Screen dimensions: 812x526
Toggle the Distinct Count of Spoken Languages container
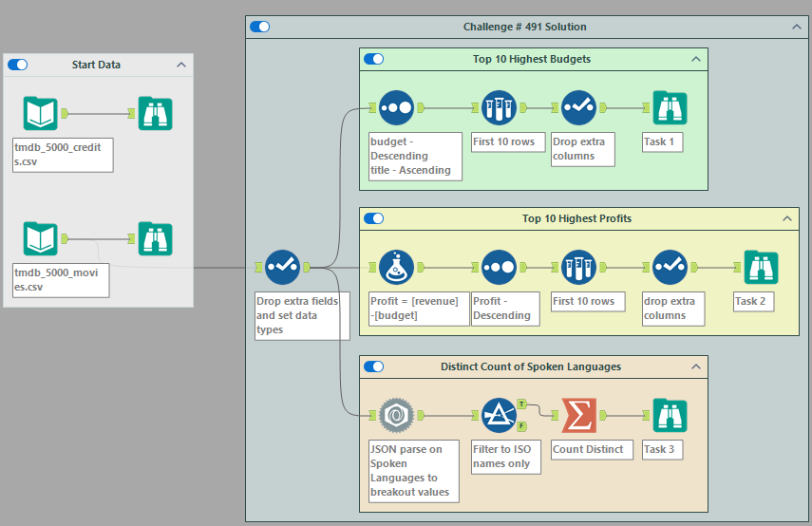pos(374,366)
